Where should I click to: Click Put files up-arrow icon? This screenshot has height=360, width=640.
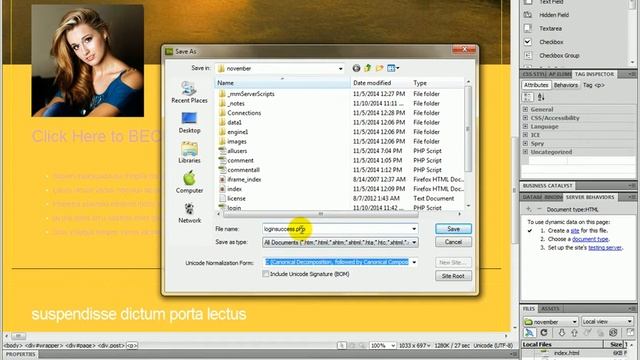coord(574,333)
